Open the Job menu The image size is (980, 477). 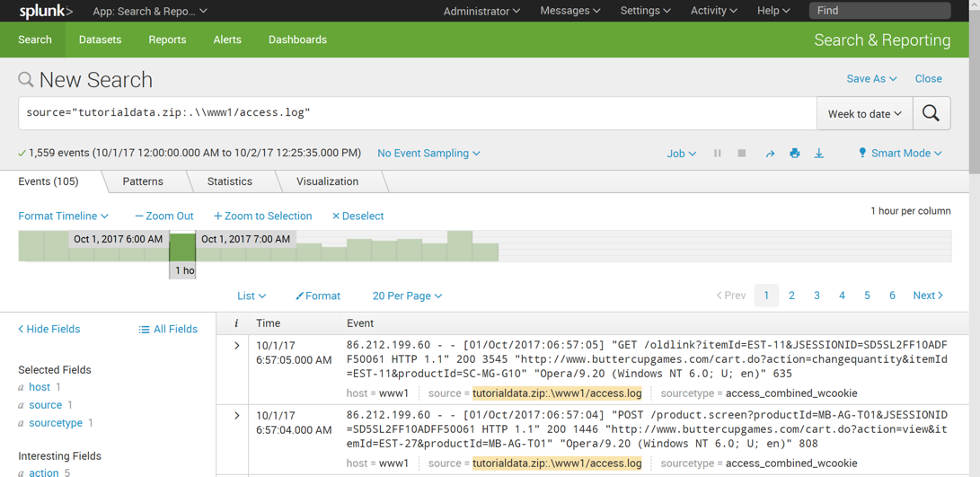[x=681, y=154]
